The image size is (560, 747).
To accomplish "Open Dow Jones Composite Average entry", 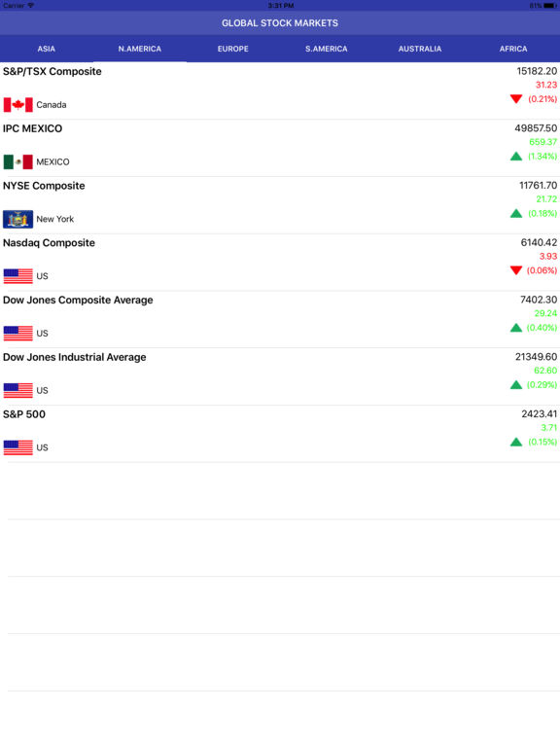I will tap(280, 320).
